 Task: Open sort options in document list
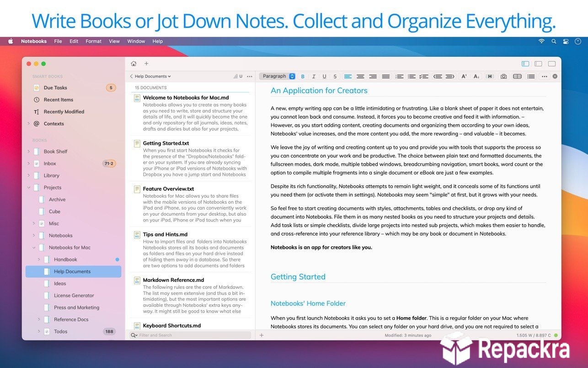pyautogui.click(x=239, y=76)
